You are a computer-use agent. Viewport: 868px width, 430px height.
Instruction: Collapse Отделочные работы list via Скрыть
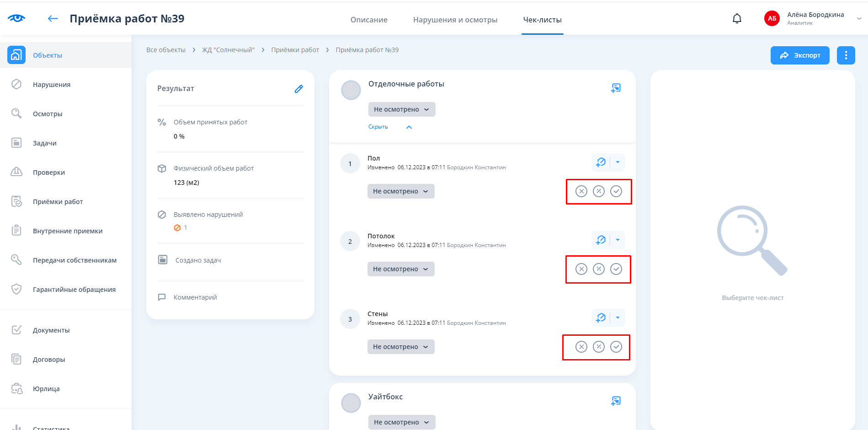378,127
